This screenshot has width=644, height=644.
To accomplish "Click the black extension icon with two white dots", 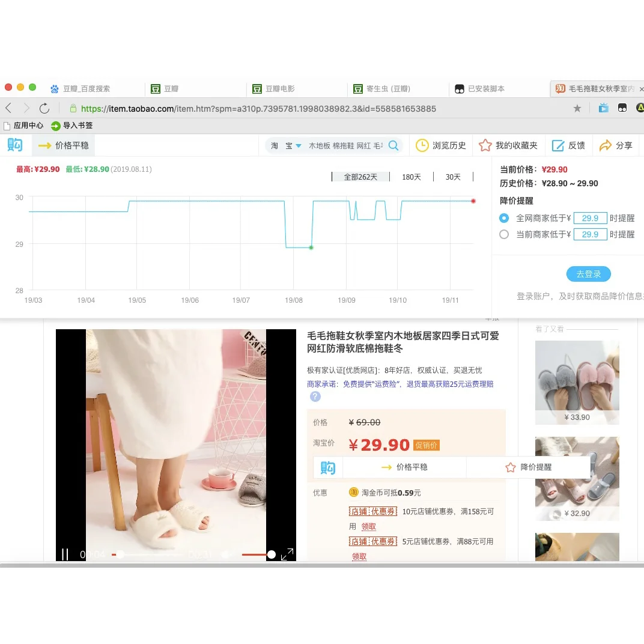I will 622,108.
